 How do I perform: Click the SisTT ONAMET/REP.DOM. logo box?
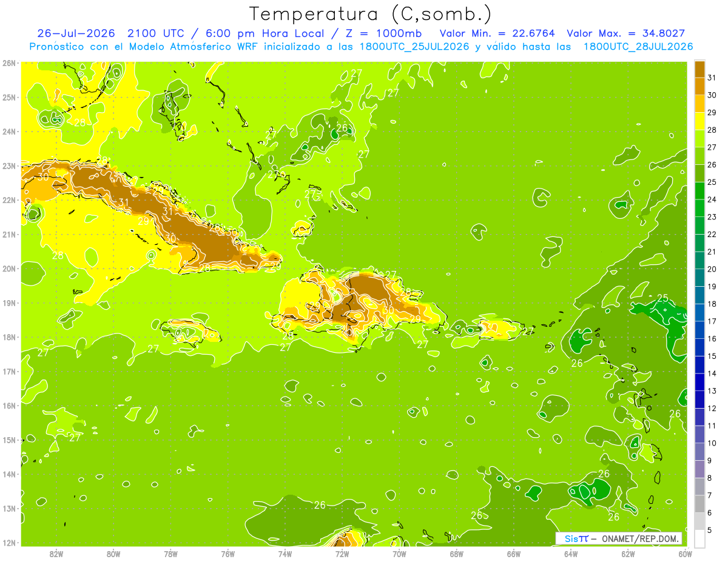tap(619, 538)
